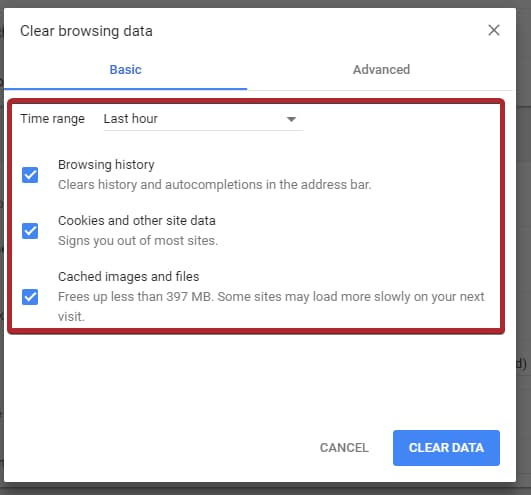Click the blue checkmark beside Cached images
Viewport: 531px width, 495px height.
pyautogui.click(x=30, y=297)
